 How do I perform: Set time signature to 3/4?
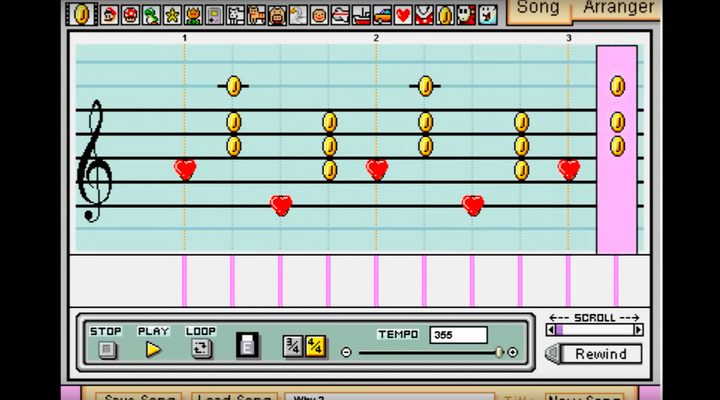pos(292,346)
